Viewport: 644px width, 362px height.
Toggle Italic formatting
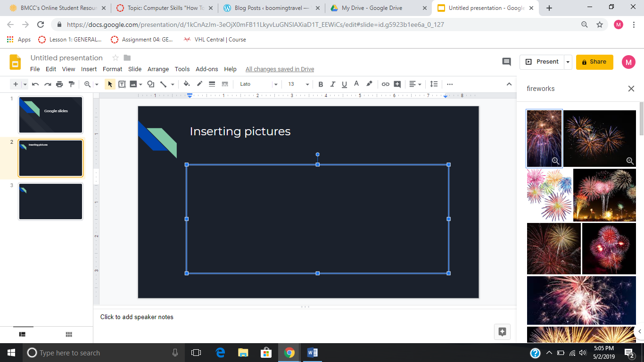point(332,84)
